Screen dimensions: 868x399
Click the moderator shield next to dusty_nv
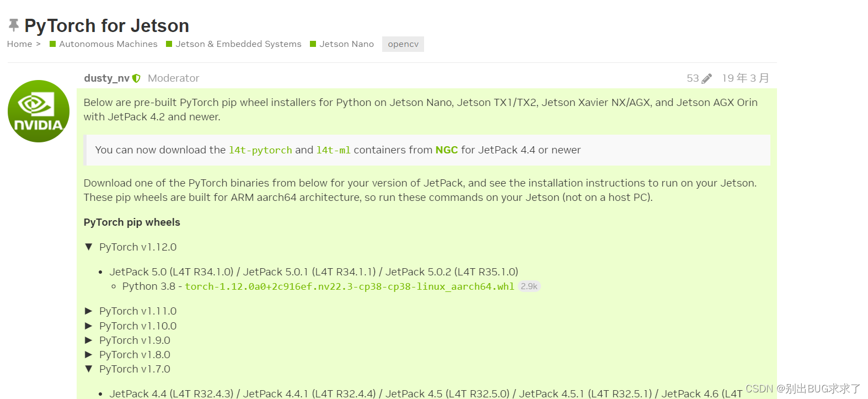point(136,78)
